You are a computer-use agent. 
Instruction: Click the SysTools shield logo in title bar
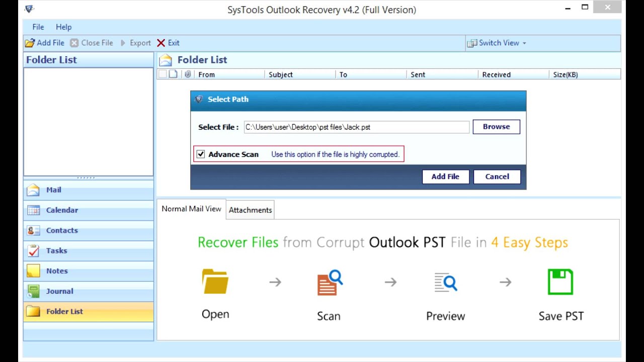(29, 9)
